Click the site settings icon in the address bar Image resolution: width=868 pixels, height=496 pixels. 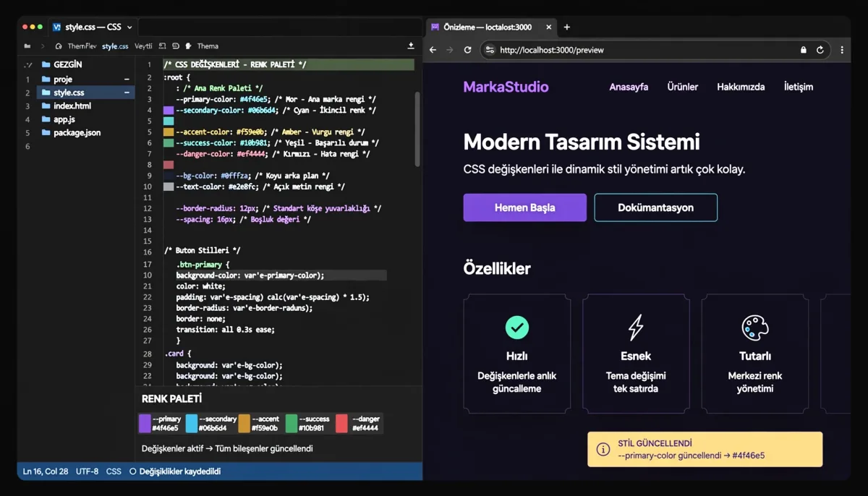490,50
